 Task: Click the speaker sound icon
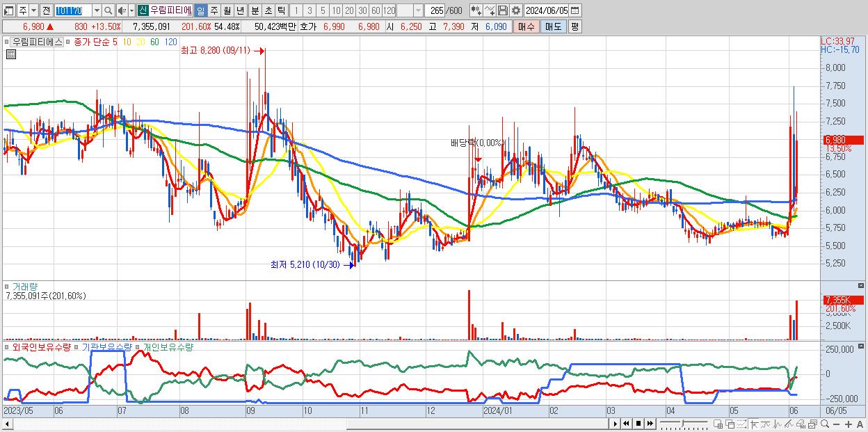[122, 11]
